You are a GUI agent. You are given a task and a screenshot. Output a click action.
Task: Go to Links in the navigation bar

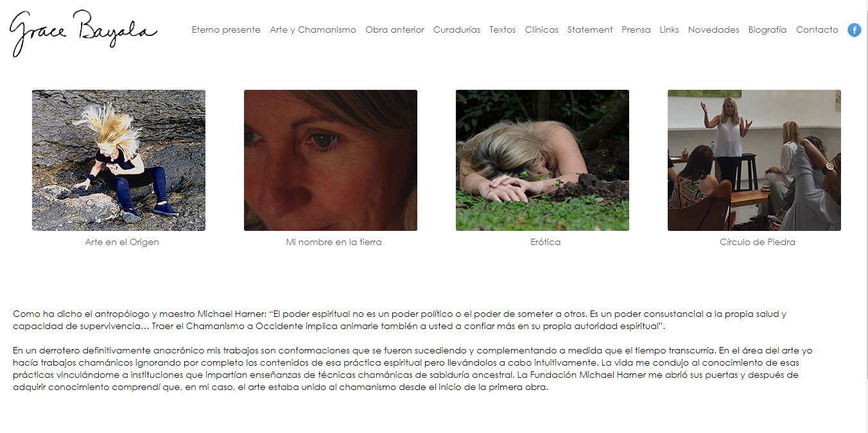pyautogui.click(x=669, y=30)
